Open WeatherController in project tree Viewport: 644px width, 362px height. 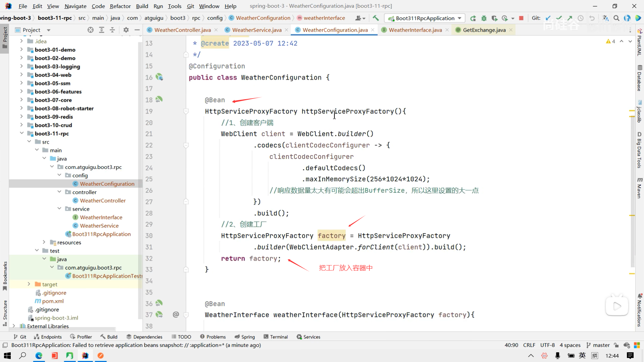tap(103, 200)
